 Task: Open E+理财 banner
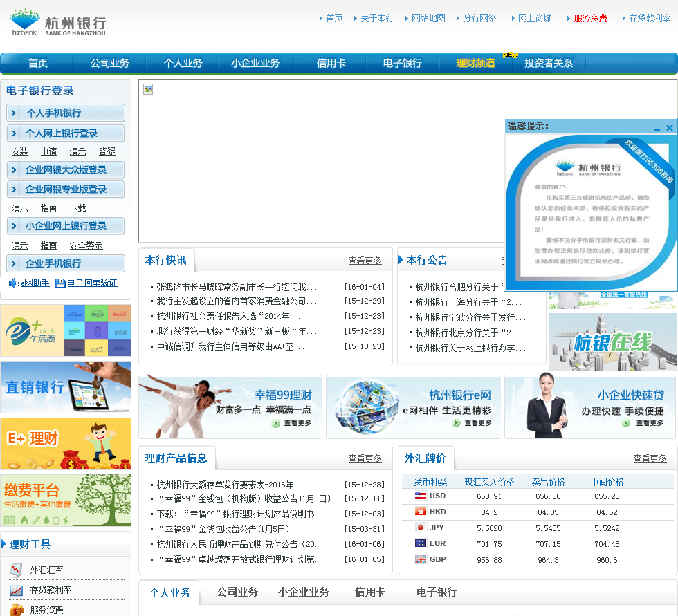[66, 444]
